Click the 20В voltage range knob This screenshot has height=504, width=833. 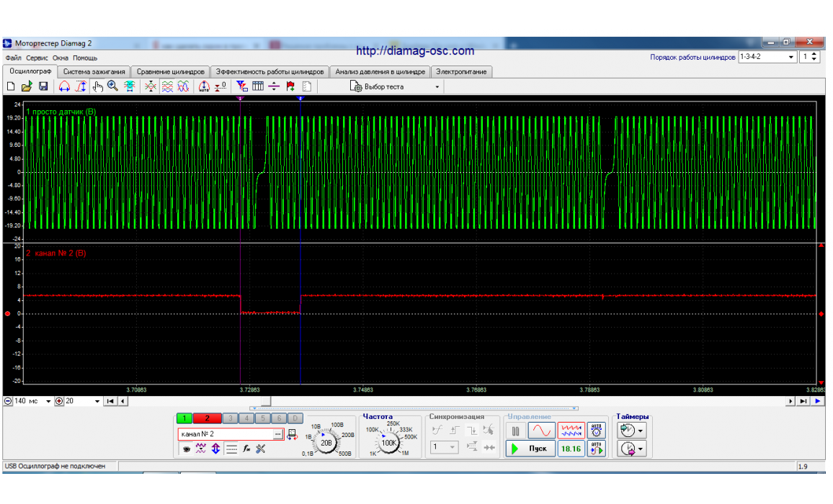[x=326, y=442]
